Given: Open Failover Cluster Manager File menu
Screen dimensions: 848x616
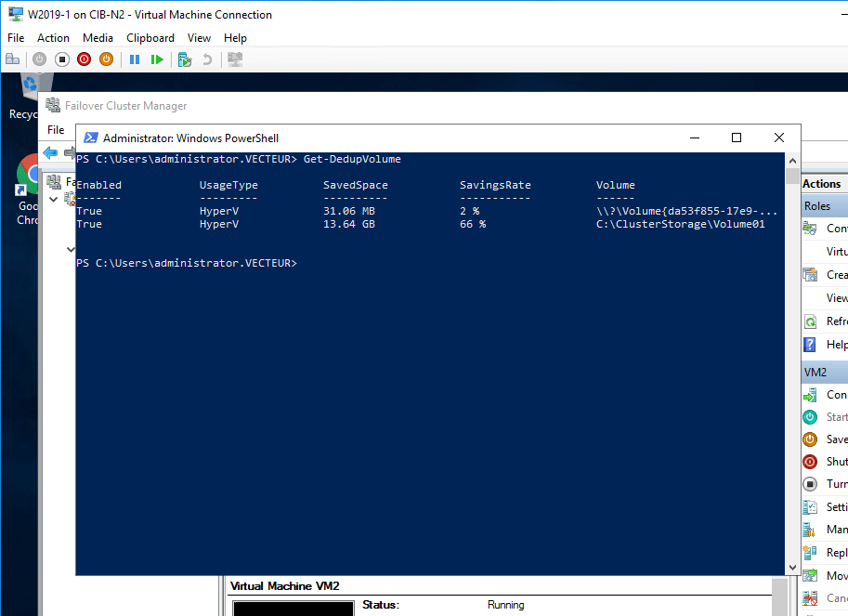Looking at the screenshot, I should point(56,130).
